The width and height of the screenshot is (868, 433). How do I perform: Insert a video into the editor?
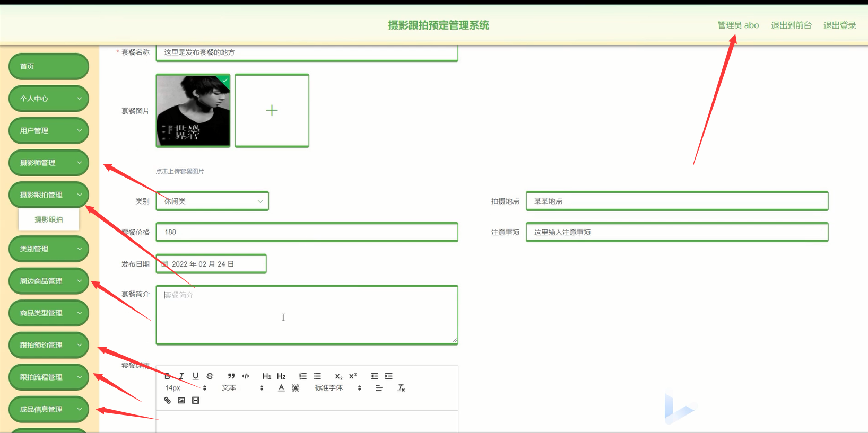196,400
